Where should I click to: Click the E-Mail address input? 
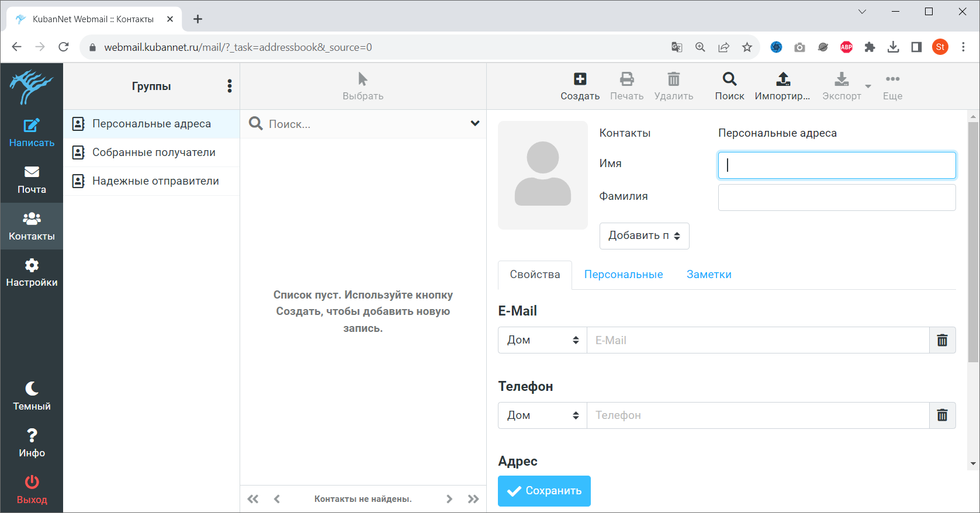click(758, 340)
